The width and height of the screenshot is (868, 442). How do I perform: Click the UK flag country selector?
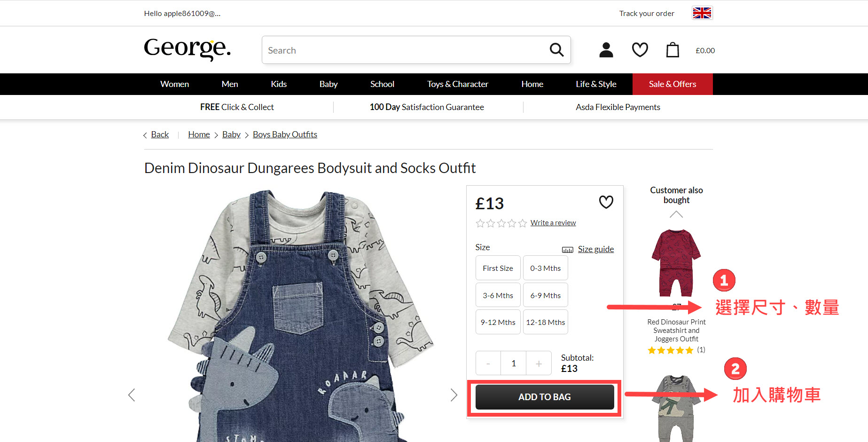(702, 13)
